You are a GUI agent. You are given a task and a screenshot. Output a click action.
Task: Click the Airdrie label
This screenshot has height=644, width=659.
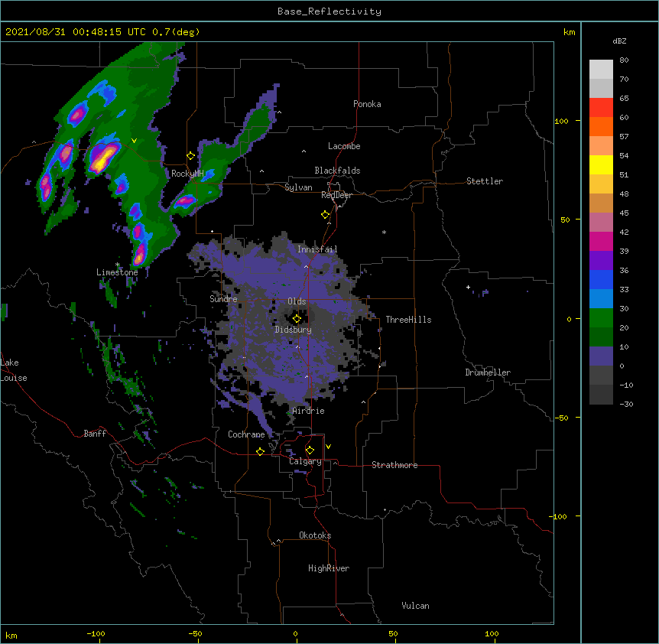pos(308,411)
